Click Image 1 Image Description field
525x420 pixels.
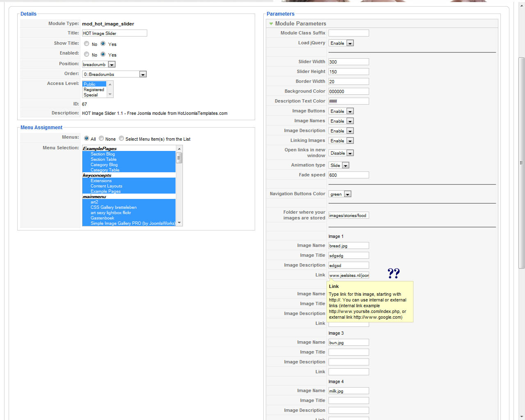[349, 265]
